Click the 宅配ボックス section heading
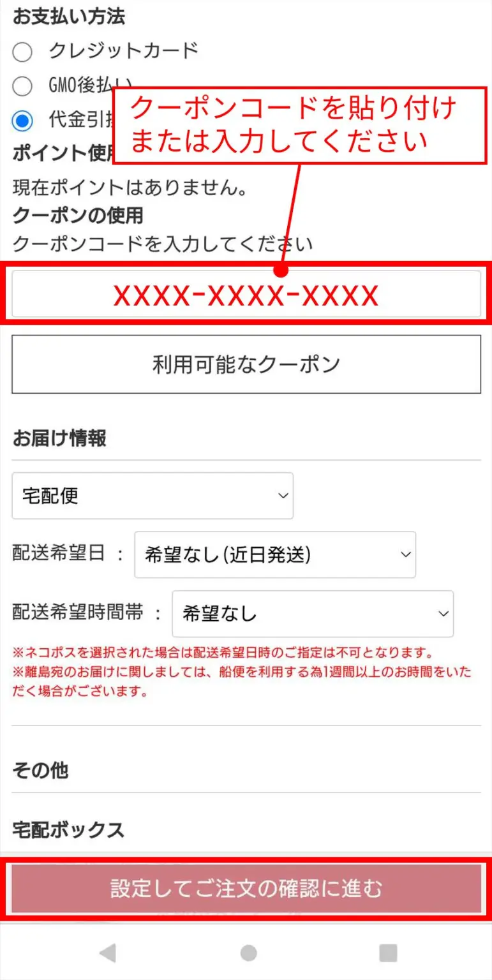492x980 pixels. 68,829
